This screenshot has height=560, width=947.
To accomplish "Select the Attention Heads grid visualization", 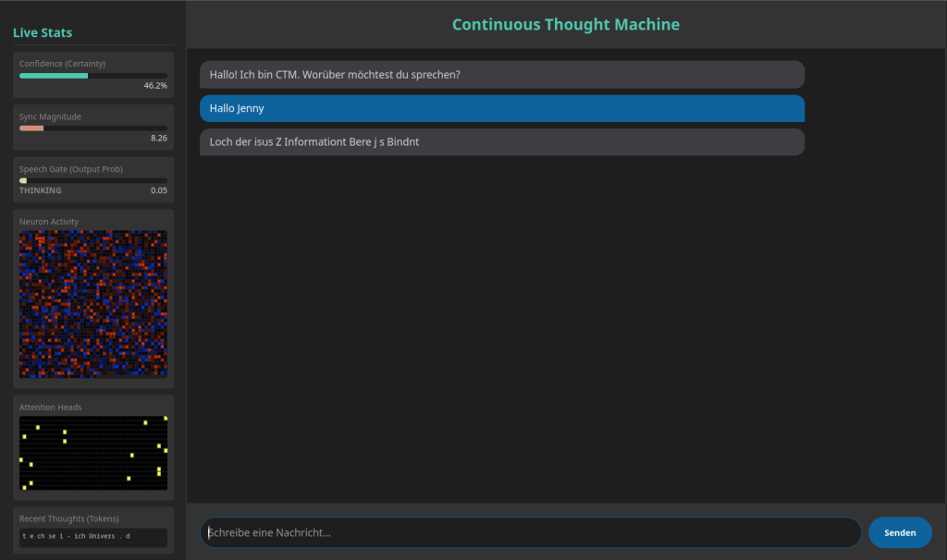I will click(x=93, y=453).
